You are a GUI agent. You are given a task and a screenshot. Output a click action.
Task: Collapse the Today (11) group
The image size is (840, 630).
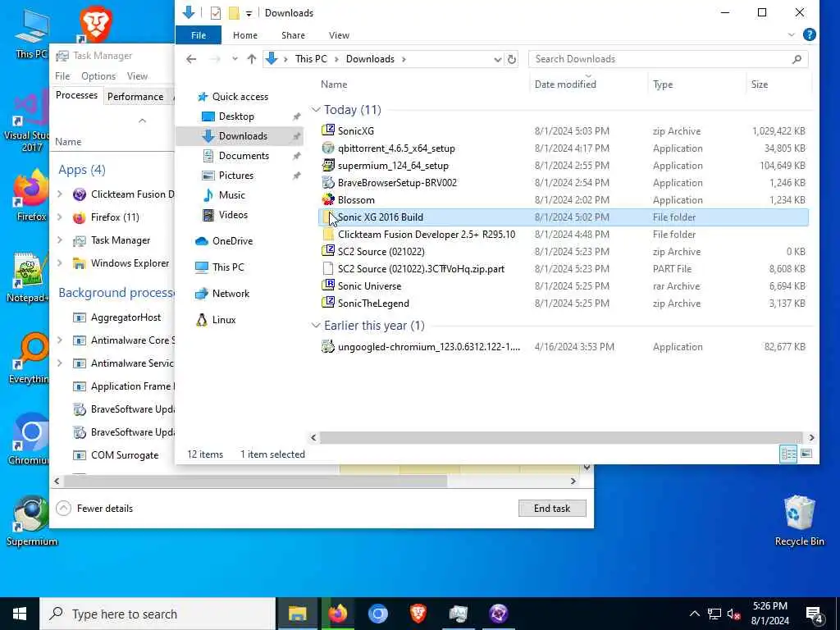click(316, 110)
